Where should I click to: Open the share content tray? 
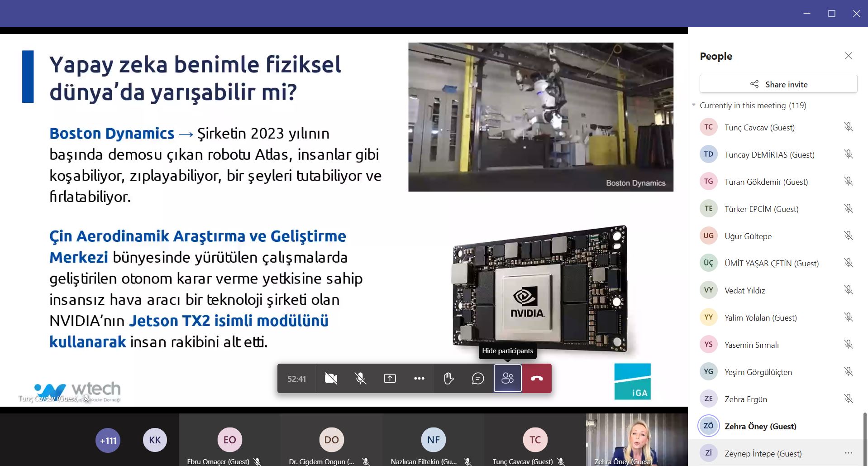pyautogui.click(x=390, y=378)
